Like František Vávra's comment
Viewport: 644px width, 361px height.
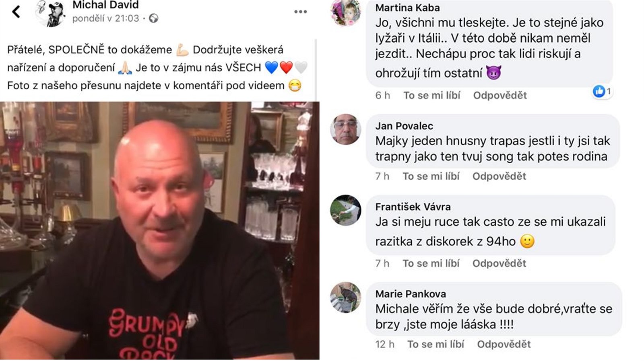coord(431,263)
